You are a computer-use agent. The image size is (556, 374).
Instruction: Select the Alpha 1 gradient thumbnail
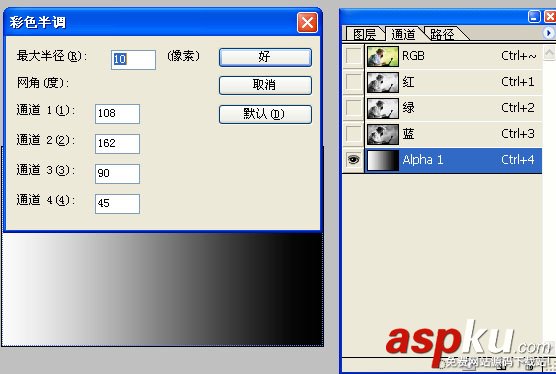(x=383, y=160)
